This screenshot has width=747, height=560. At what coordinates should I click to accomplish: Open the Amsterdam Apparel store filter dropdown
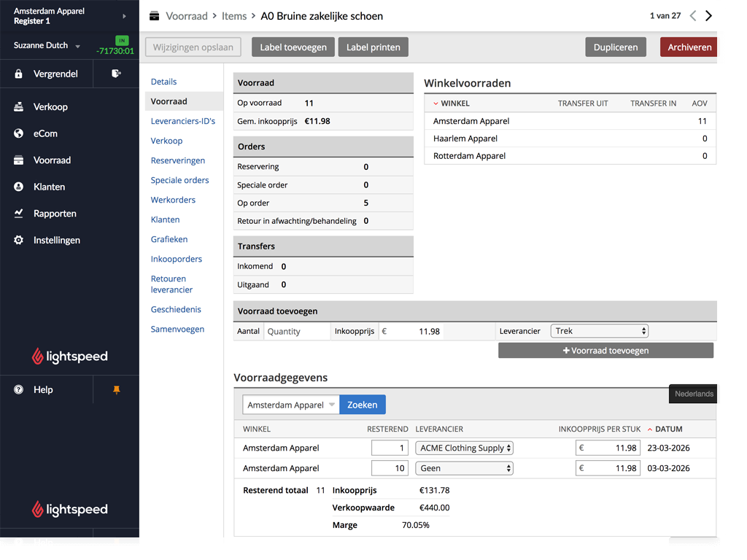[291, 405]
